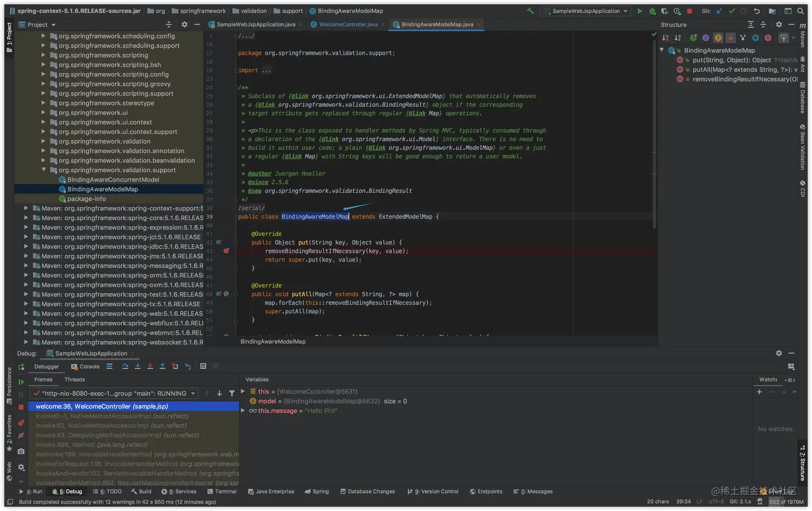Open Evaluate Expression calculator icon
This screenshot has height=511, width=812.
point(203,366)
